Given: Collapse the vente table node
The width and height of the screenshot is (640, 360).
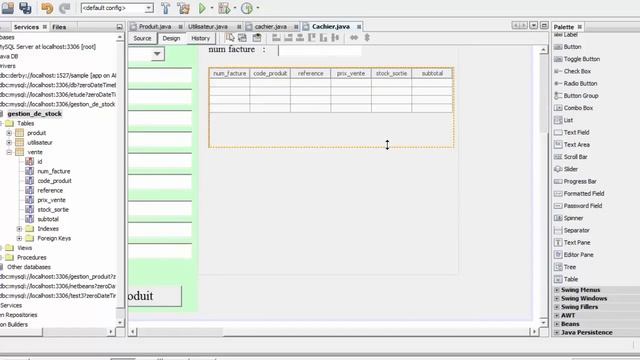Looking at the screenshot, I should pyautogui.click(x=9, y=152).
